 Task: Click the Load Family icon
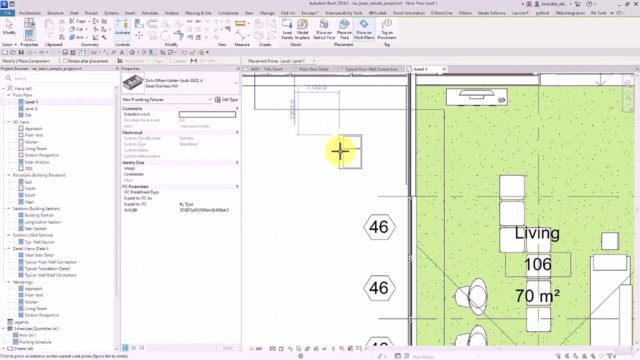[x=287, y=29]
